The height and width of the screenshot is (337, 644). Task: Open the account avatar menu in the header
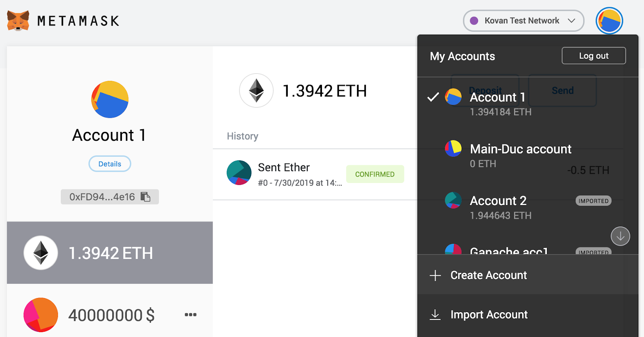pos(609,21)
